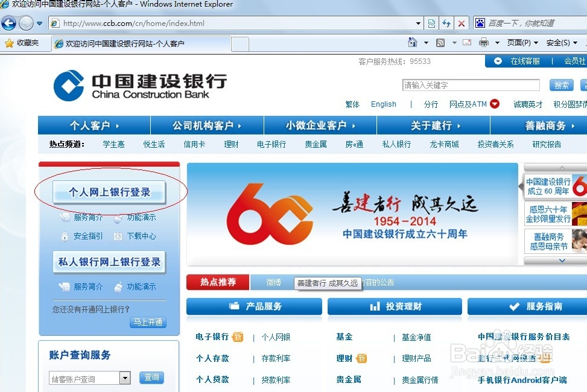Open the 页面(P) dropdown menu
Viewport: 587px width, 392px height.
click(519, 43)
